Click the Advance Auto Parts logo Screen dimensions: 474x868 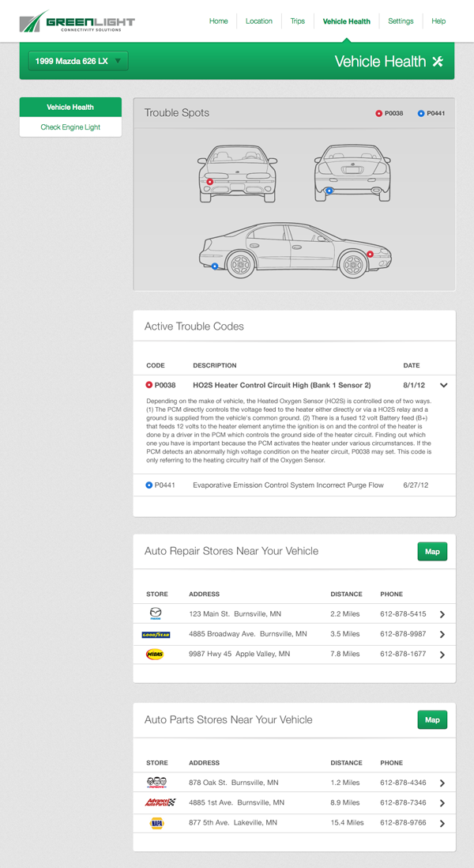click(x=160, y=802)
